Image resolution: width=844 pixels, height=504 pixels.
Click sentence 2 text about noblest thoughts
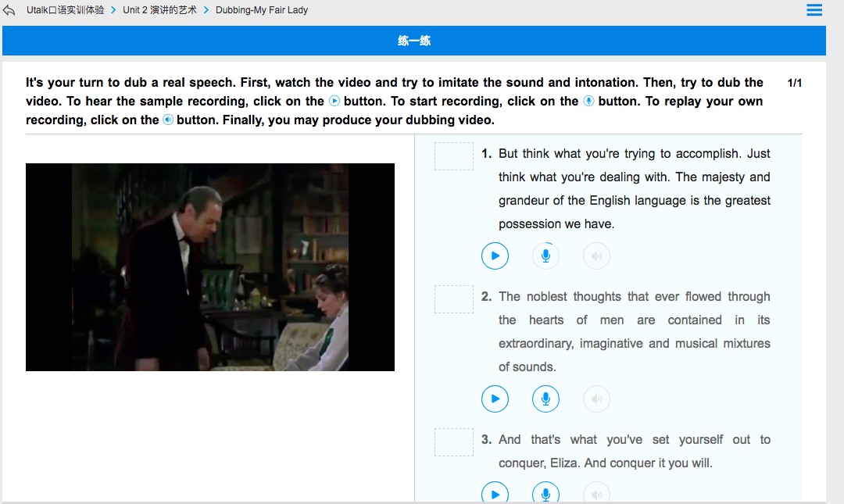(634, 331)
